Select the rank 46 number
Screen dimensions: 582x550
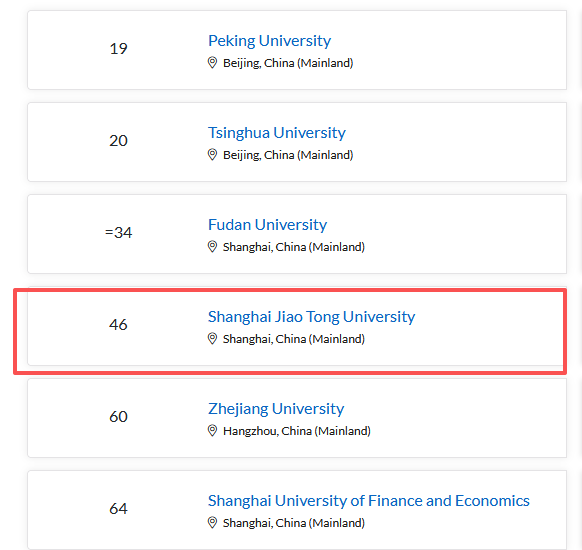(x=118, y=325)
